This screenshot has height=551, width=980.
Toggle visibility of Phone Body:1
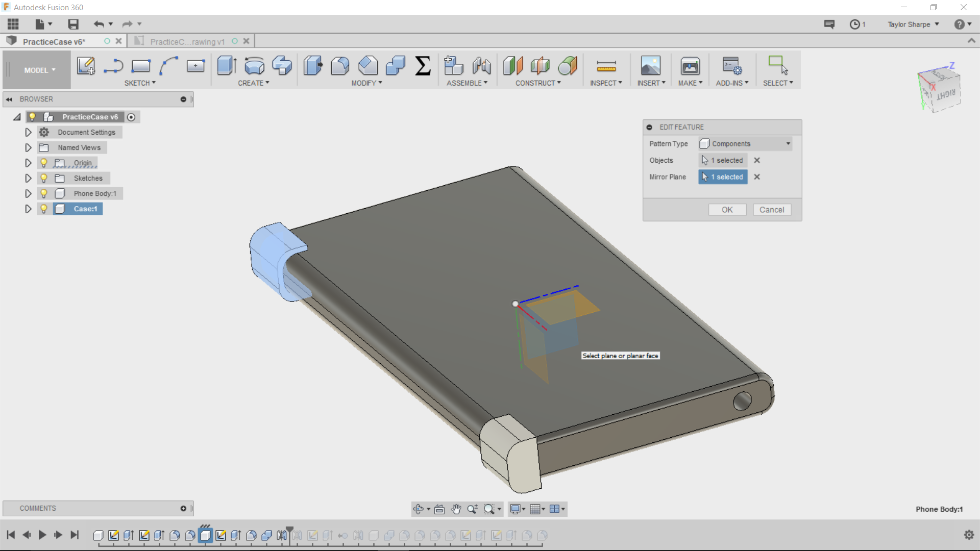tap(44, 193)
